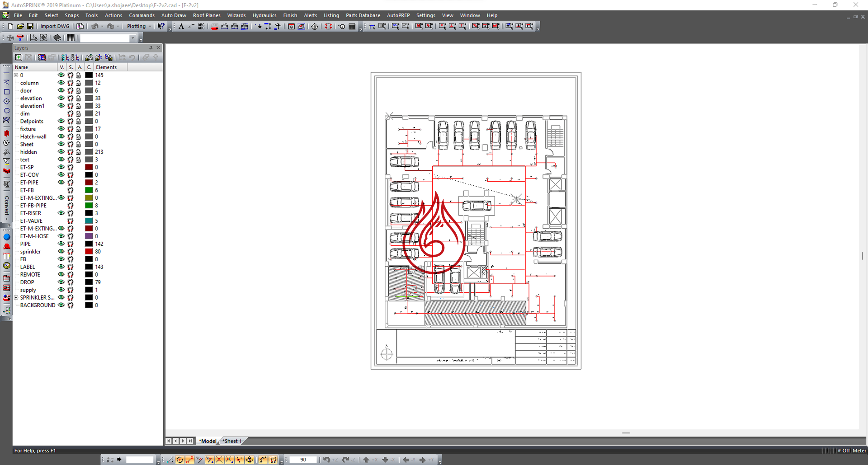Click the book icon in second toolbar row
Viewport: 868px width, 465px height.
coord(57,38)
